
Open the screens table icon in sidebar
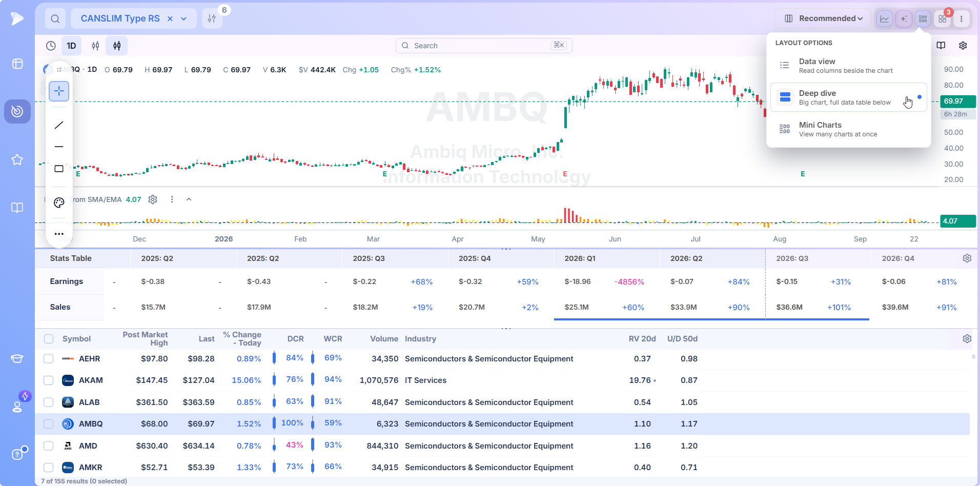[17, 64]
